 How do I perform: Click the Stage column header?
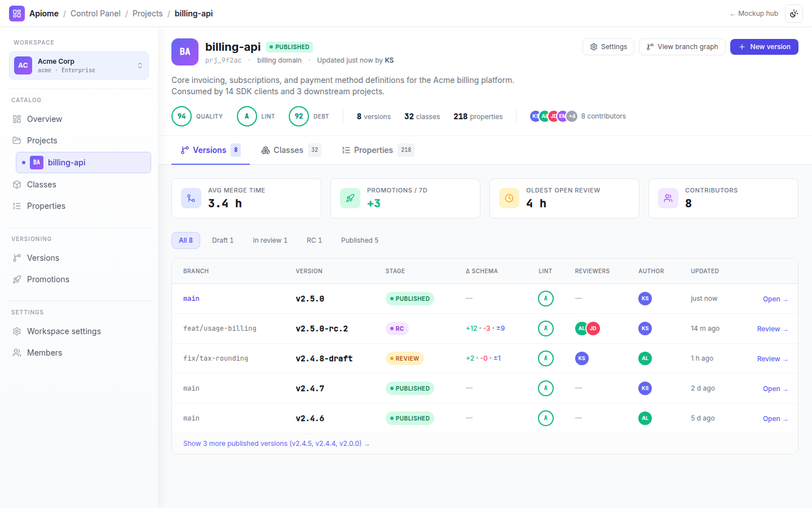(395, 271)
